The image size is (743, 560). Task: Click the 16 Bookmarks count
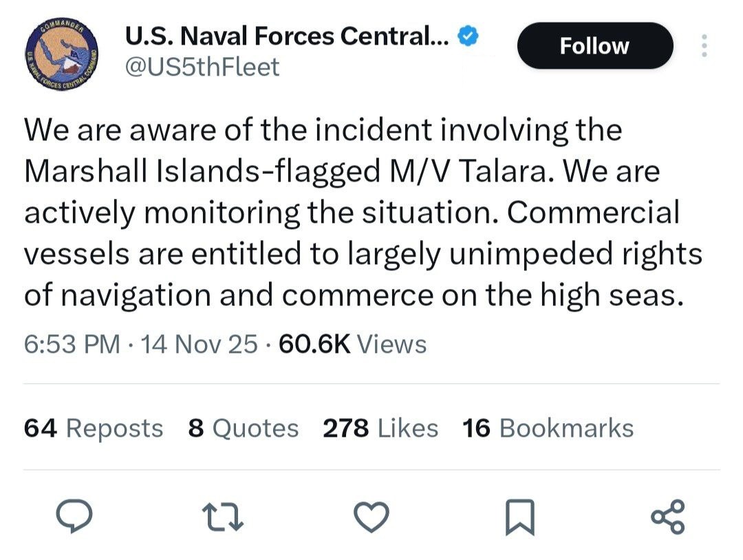pos(548,428)
